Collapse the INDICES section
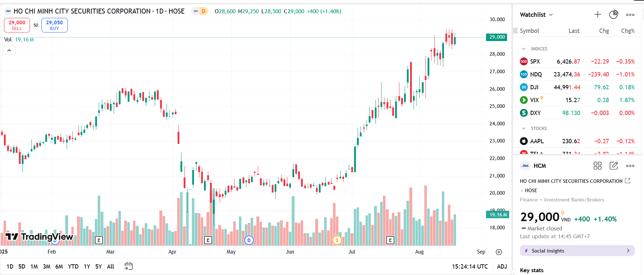644x275 pixels. 524,49
